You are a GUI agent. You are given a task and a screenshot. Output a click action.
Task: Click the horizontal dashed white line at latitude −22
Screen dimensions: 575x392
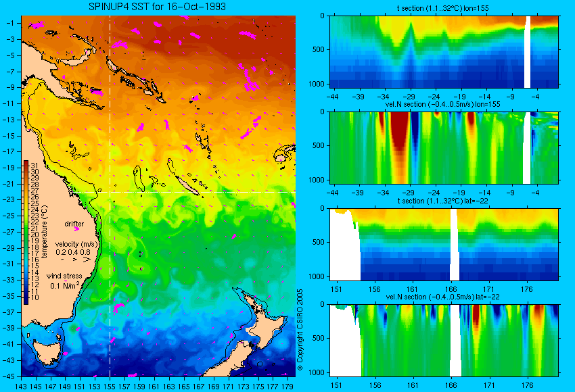(183, 192)
